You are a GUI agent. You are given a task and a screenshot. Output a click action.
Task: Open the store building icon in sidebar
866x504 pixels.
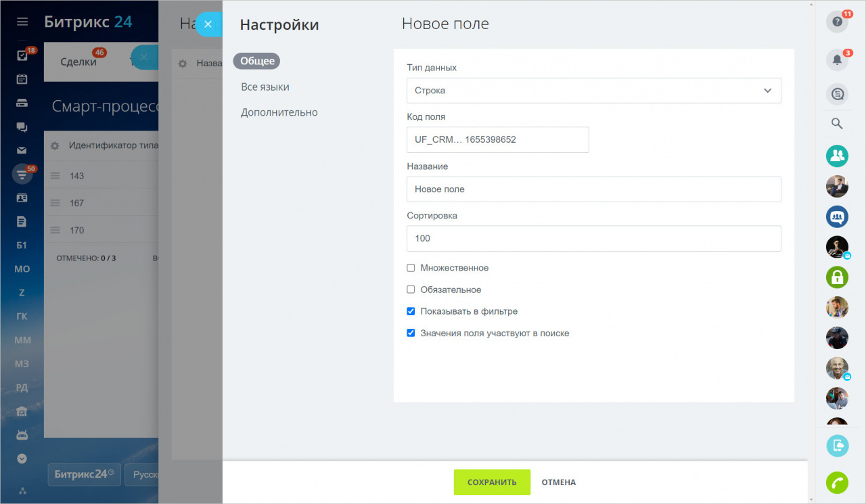click(x=22, y=411)
